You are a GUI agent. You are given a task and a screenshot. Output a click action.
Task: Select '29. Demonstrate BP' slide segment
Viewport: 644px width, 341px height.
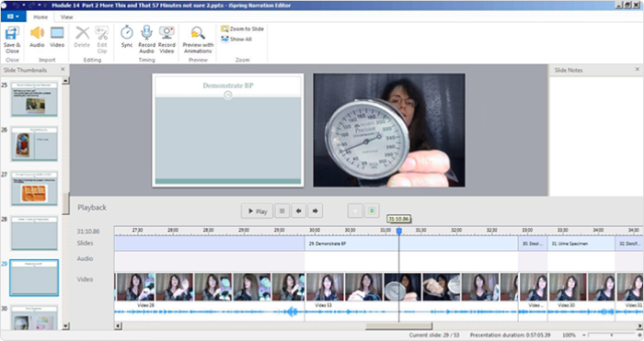(411, 244)
